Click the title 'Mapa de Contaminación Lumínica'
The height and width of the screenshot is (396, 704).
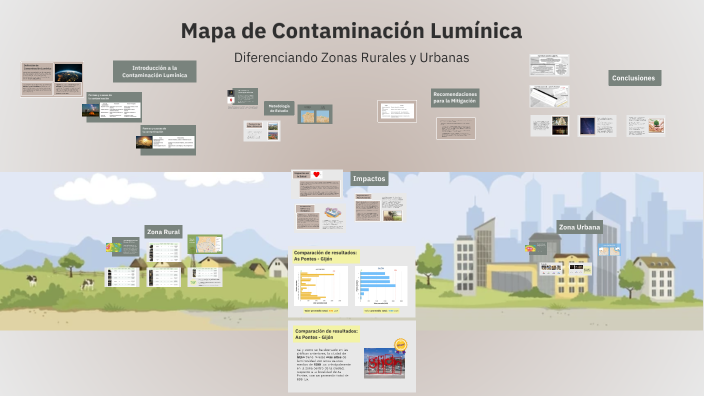pos(351,31)
